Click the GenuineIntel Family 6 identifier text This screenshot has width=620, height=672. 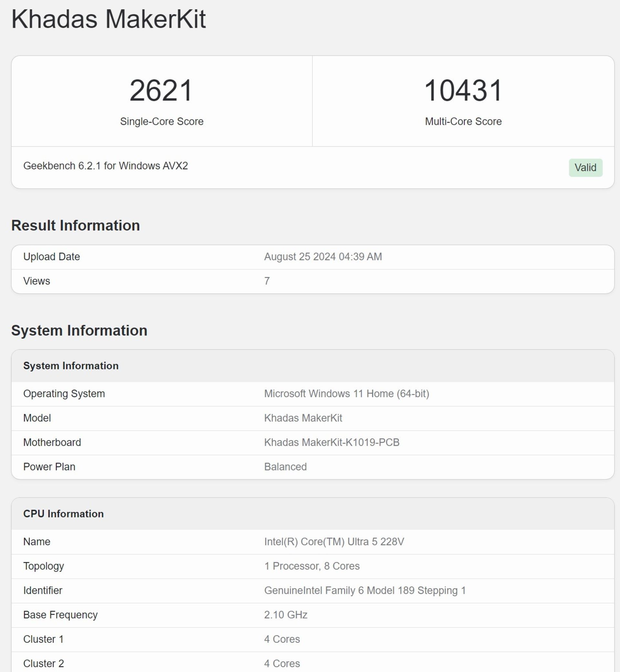point(365,591)
